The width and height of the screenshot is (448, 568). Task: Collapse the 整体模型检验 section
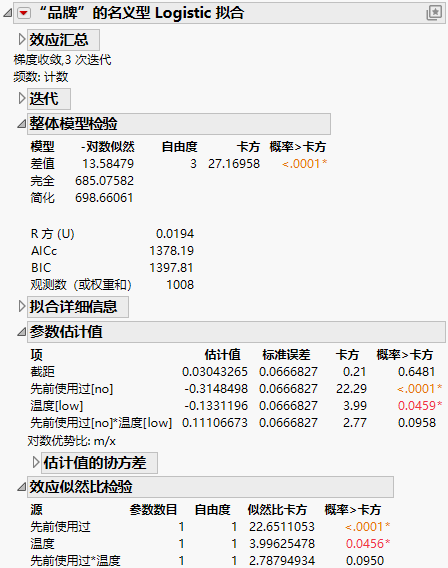[x=21, y=124]
